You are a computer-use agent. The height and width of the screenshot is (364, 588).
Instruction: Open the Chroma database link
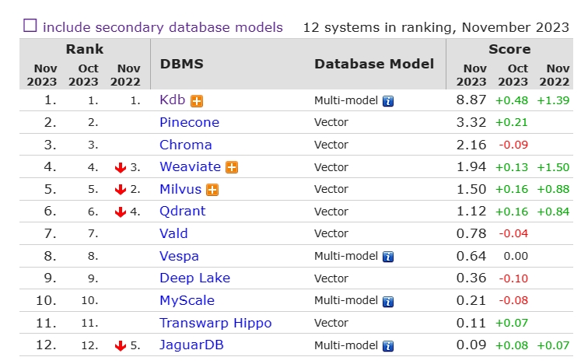click(186, 145)
